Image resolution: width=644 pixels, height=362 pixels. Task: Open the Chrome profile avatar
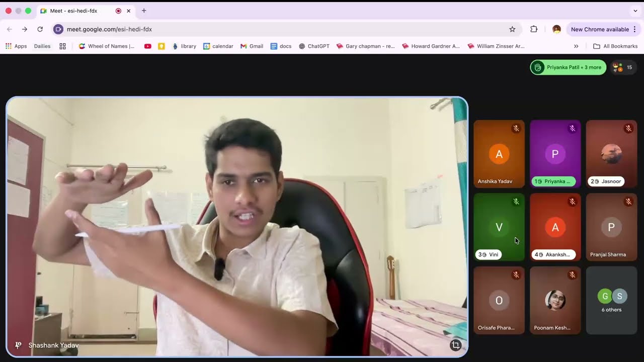tap(556, 29)
